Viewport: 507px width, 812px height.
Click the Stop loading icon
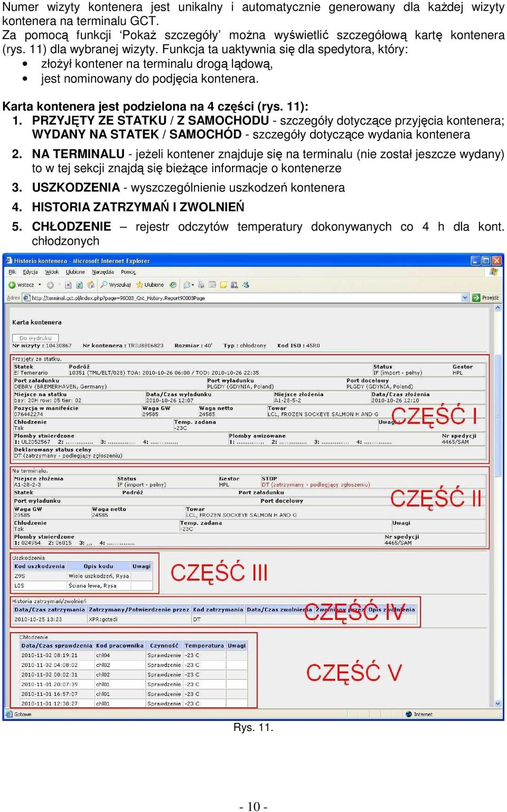68,285
